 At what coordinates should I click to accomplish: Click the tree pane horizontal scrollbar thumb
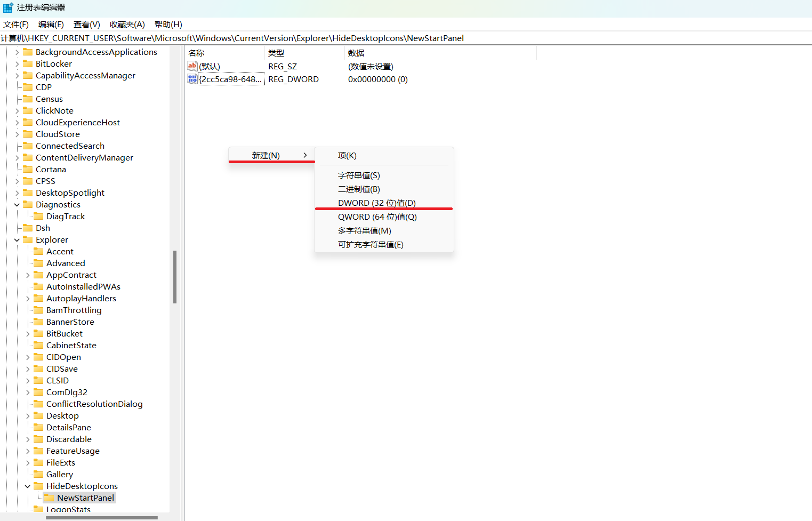(x=102, y=517)
